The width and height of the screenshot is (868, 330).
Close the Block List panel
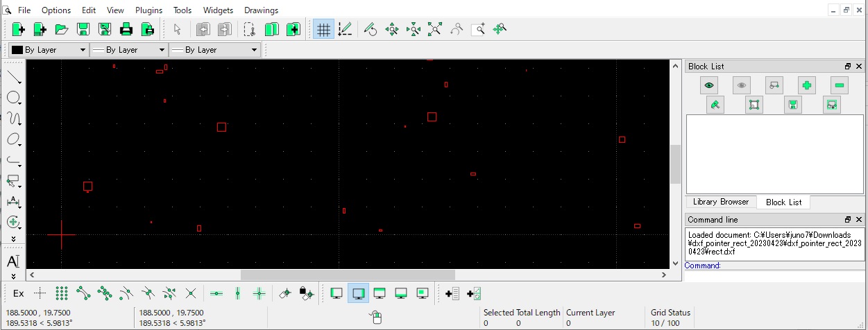click(859, 67)
